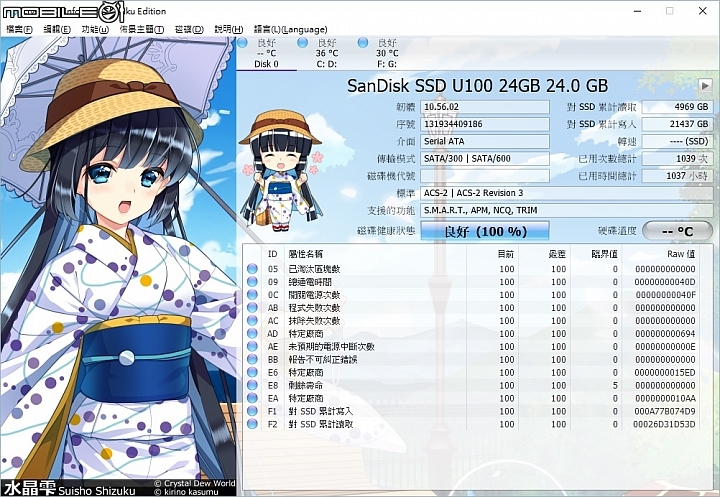This screenshot has width=720, height=497.
Task: Click raw value 000000000694
Action: coord(665,333)
